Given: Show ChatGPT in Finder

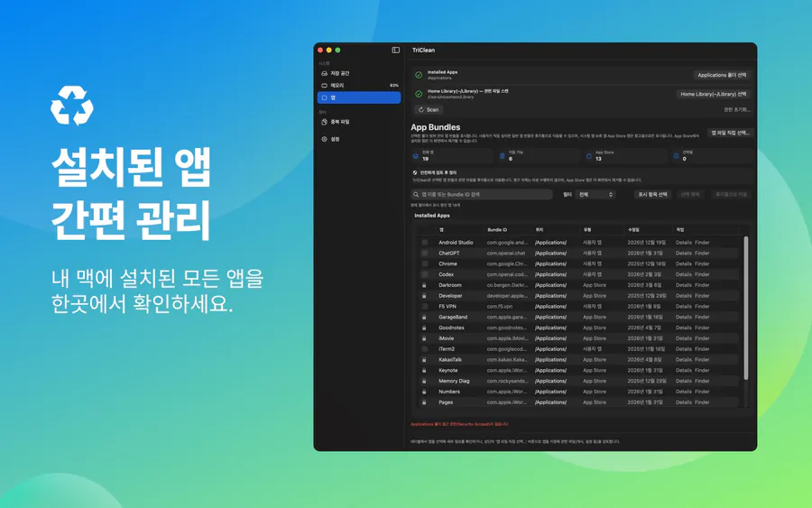Looking at the screenshot, I should point(702,254).
